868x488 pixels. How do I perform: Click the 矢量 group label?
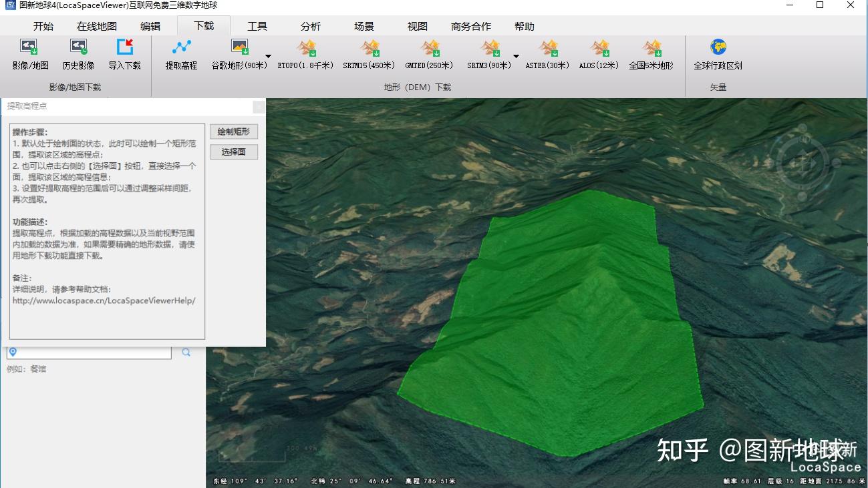pyautogui.click(x=718, y=87)
